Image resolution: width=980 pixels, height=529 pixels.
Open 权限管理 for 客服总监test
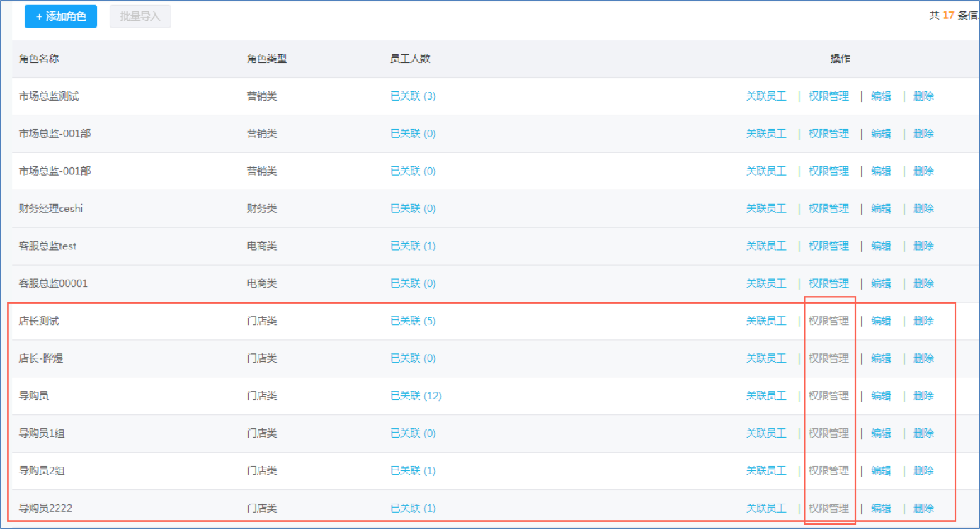[828, 246]
